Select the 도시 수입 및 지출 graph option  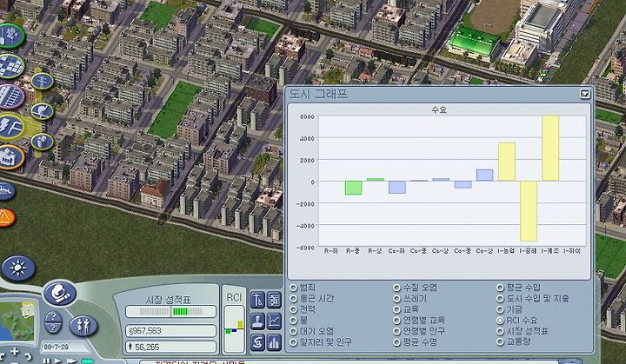[500, 299]
